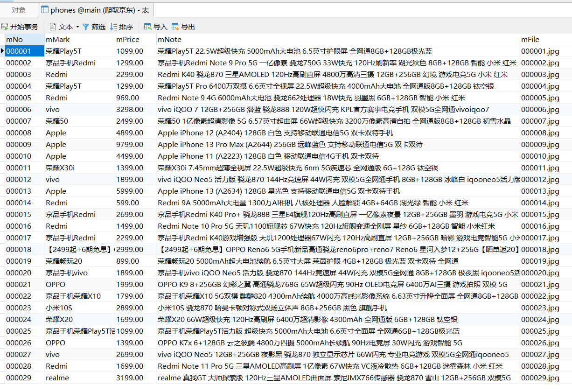Click the 荣耀X30i brand cell
The height and width of the screenshot is (392, 572).
point(80,168)
